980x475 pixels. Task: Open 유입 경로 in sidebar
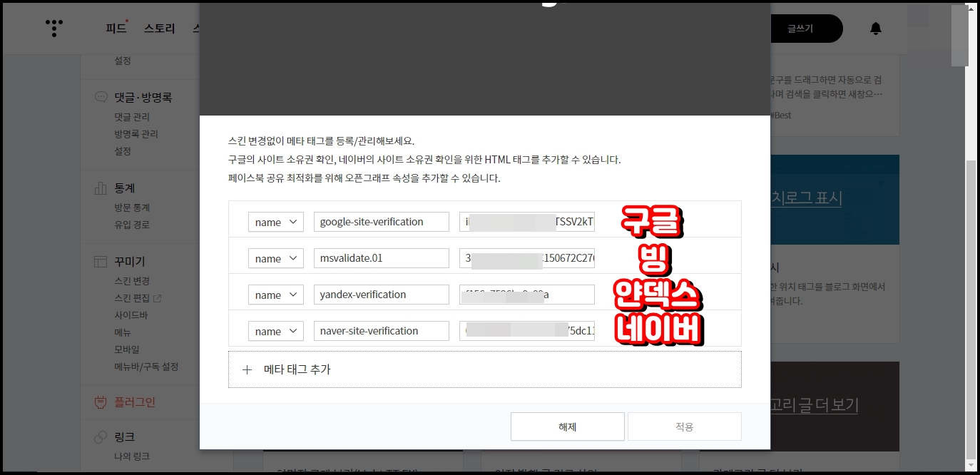click(132, 225)
